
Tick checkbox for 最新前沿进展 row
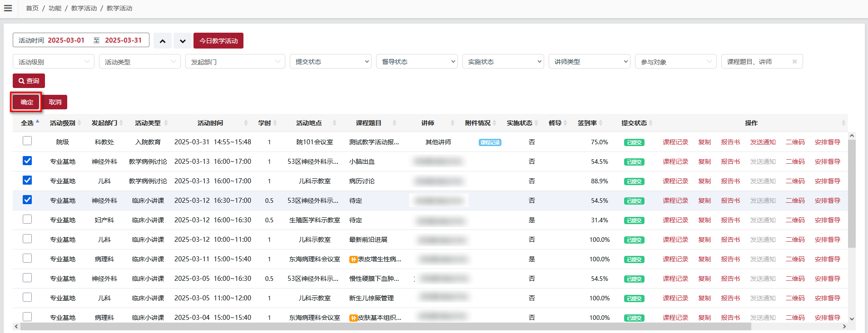[27, 239]
